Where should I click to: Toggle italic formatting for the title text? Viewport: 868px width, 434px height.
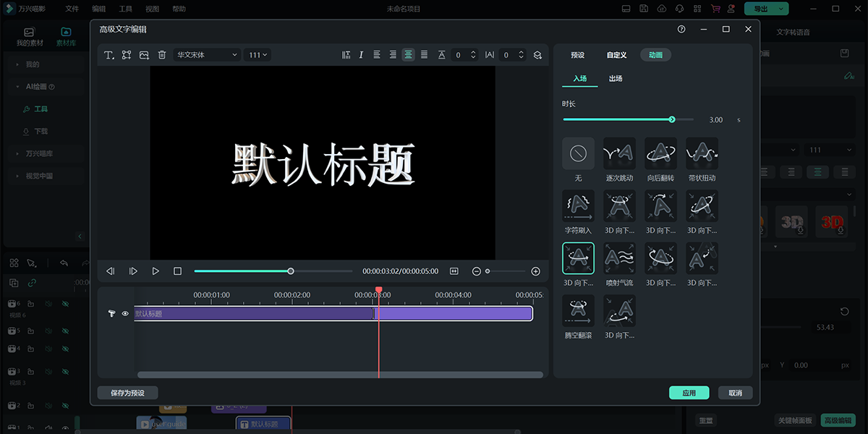click(361, 54)
